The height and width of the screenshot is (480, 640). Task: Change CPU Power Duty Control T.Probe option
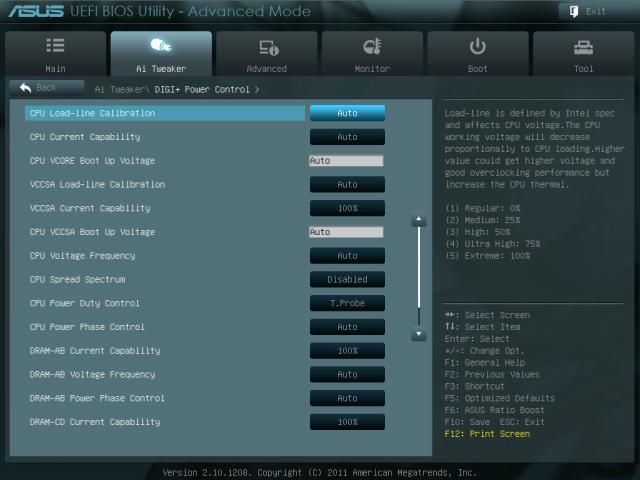pos(347,303)
